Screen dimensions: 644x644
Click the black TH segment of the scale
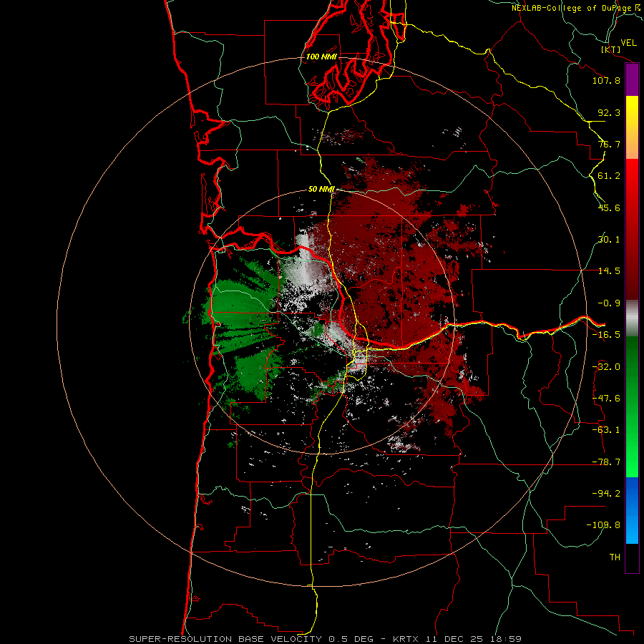(x=632, y=557)
